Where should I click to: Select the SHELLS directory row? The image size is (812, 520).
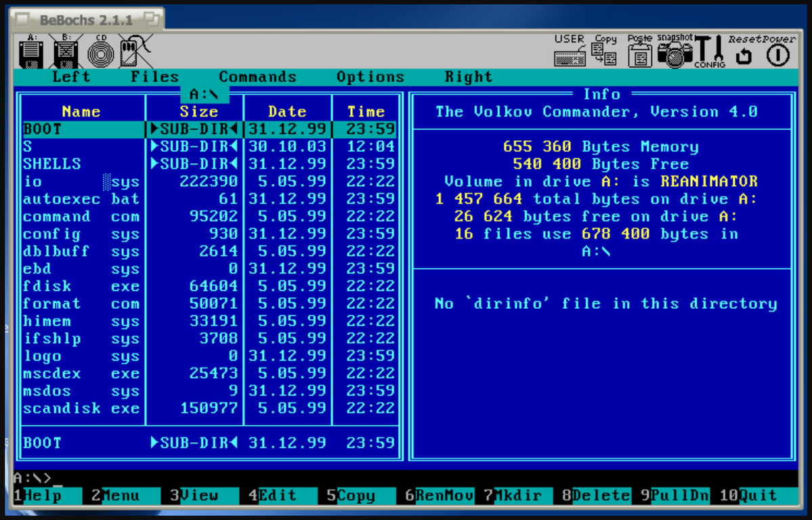(x=210, y=164)
